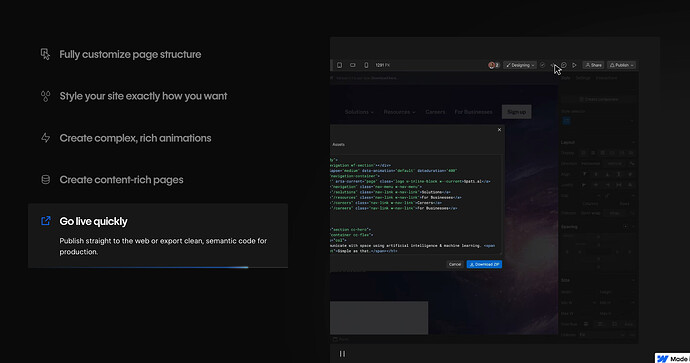The image size is (690, 363).
Task: Pause the demo video playback
Action: 342,353
